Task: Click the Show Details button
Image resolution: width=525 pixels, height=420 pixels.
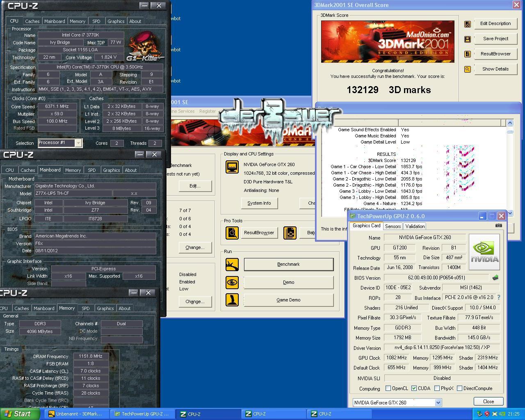Action: 495,69
